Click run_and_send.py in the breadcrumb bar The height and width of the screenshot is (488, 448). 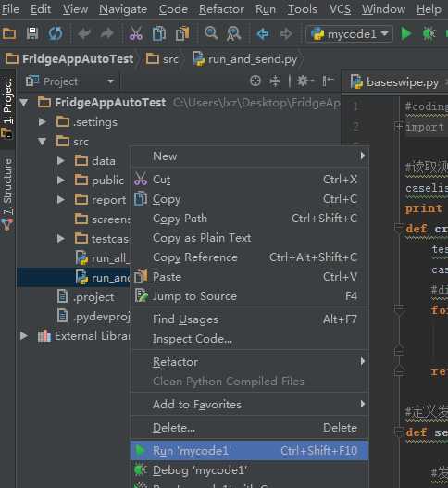(x=244, y=59)
